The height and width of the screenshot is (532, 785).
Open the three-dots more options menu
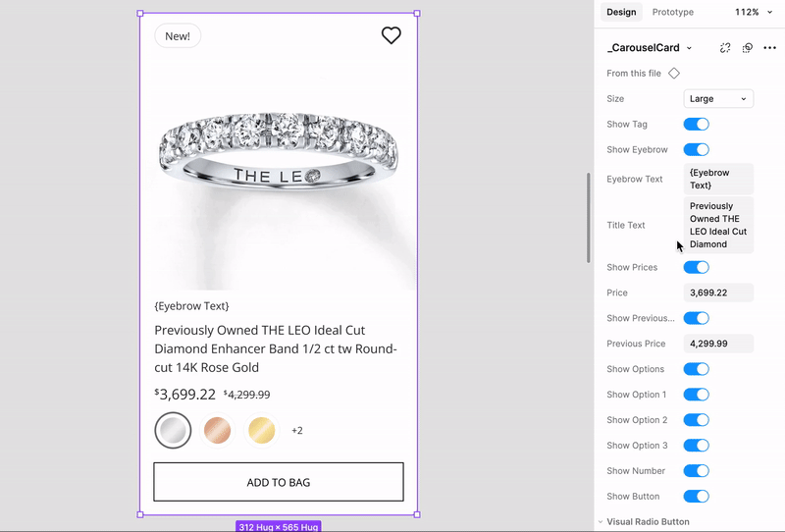[x=769, y=47]
